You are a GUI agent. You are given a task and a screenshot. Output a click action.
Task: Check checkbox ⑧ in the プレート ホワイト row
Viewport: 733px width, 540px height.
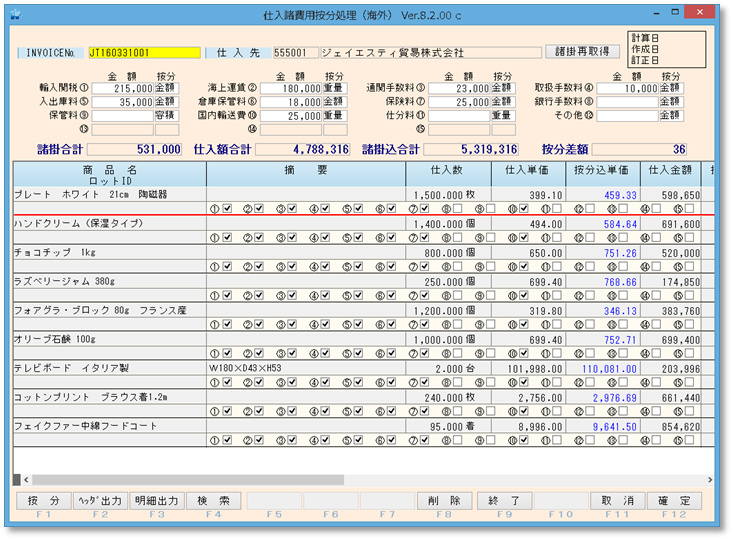(458, 209)
